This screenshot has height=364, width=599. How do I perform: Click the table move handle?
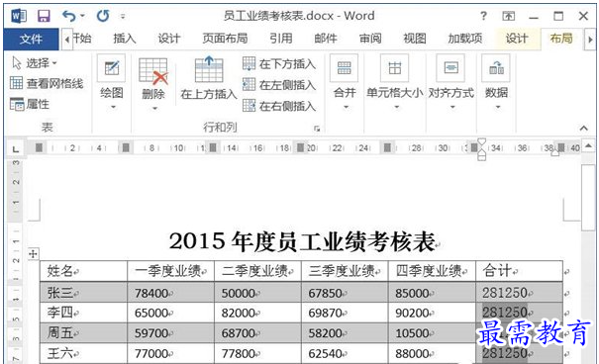coord(34,254)
